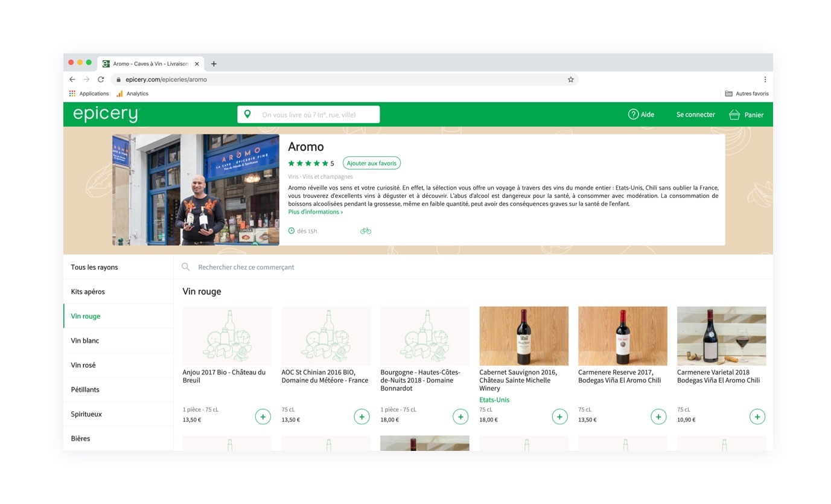
Task: Open Carmenere Varietal 2018 bottle photo
Action: (x=722, y=336)
